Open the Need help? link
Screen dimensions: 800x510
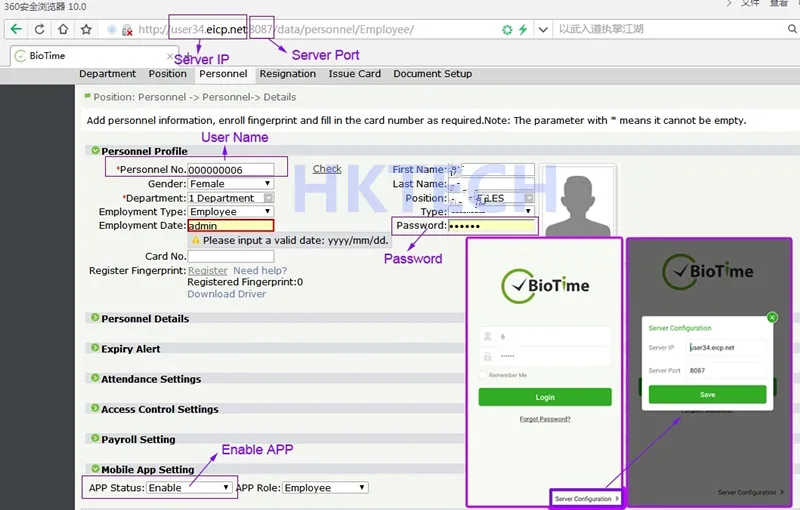pos(260,271)
